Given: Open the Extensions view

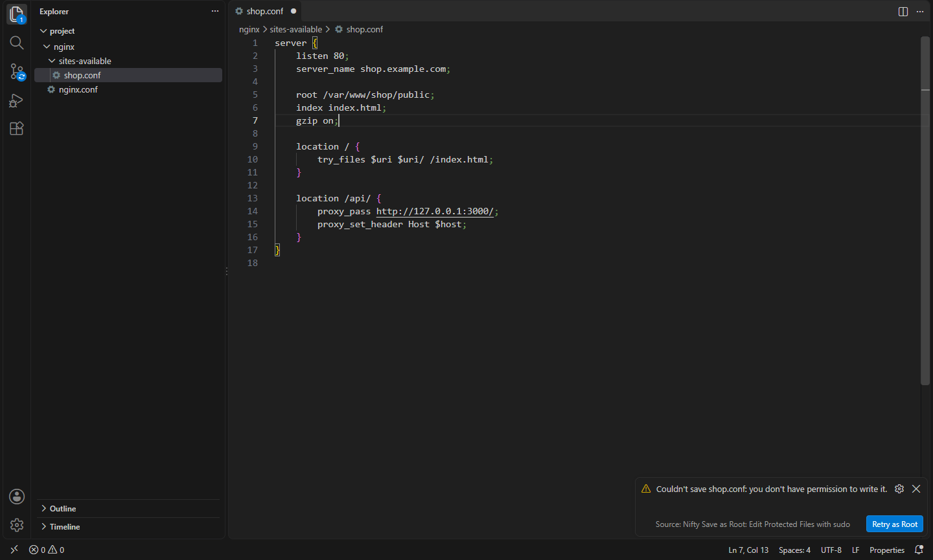Looking at the screenshot, I should [17, 128].
